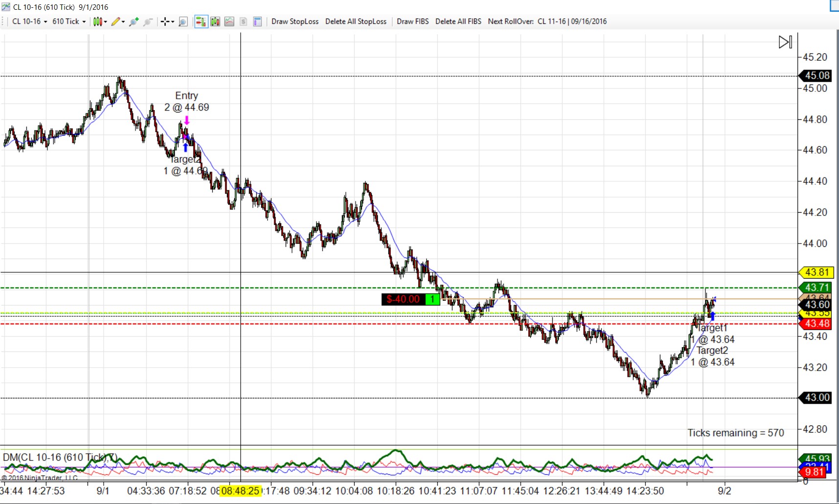Jump to latest bar with skip-to-end arrow

click(785, 42)
